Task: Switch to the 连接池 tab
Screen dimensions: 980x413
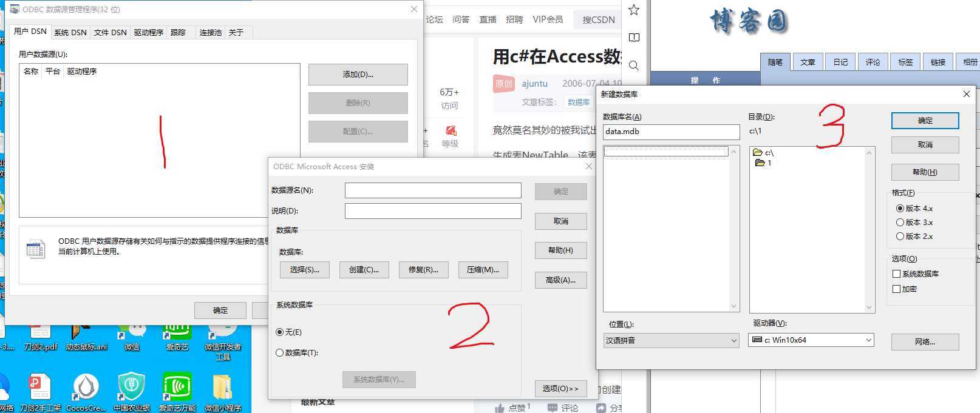Action: [x=211, y=32]
